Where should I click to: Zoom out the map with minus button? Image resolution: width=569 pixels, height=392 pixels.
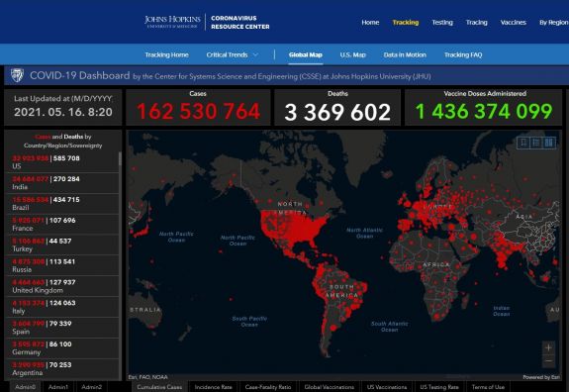pos(548,360)
